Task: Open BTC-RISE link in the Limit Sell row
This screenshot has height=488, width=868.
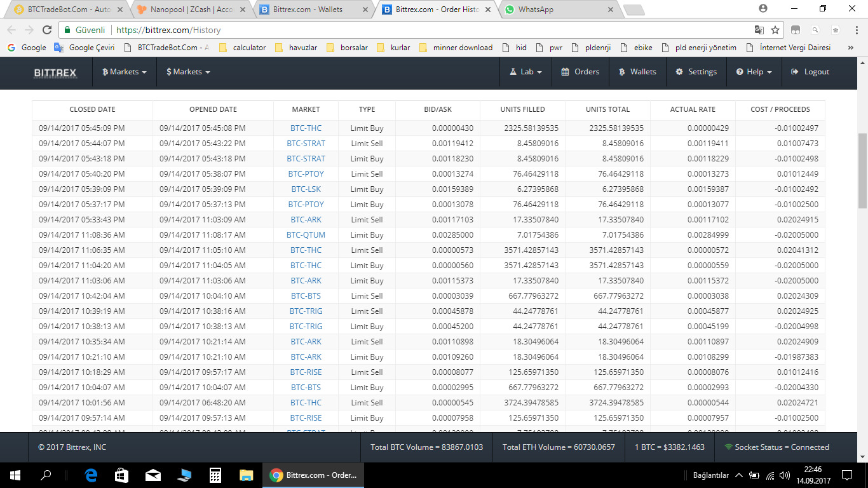Action: click(306, 372)
